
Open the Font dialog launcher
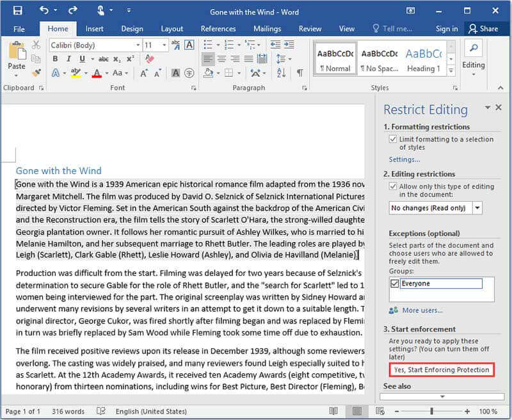click(194, 88)
